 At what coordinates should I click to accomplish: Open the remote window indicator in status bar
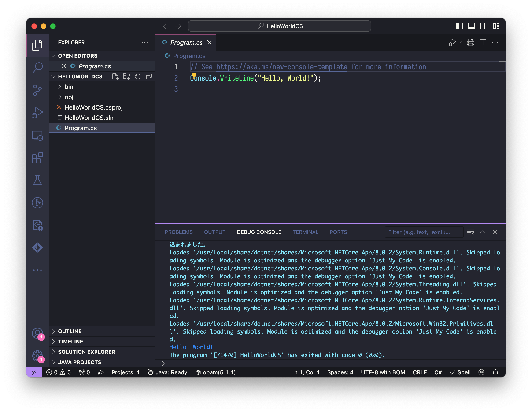tap(34, 372)
